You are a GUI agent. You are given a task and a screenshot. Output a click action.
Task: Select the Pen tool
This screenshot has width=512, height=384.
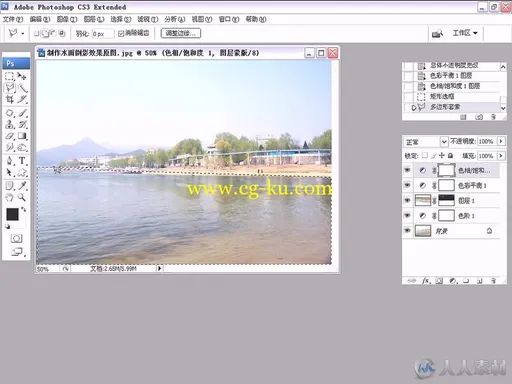[9, 161]
